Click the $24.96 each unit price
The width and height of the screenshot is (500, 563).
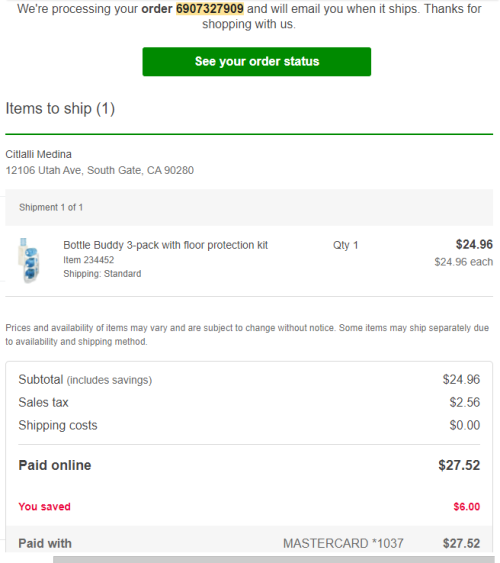pos(463,262)
